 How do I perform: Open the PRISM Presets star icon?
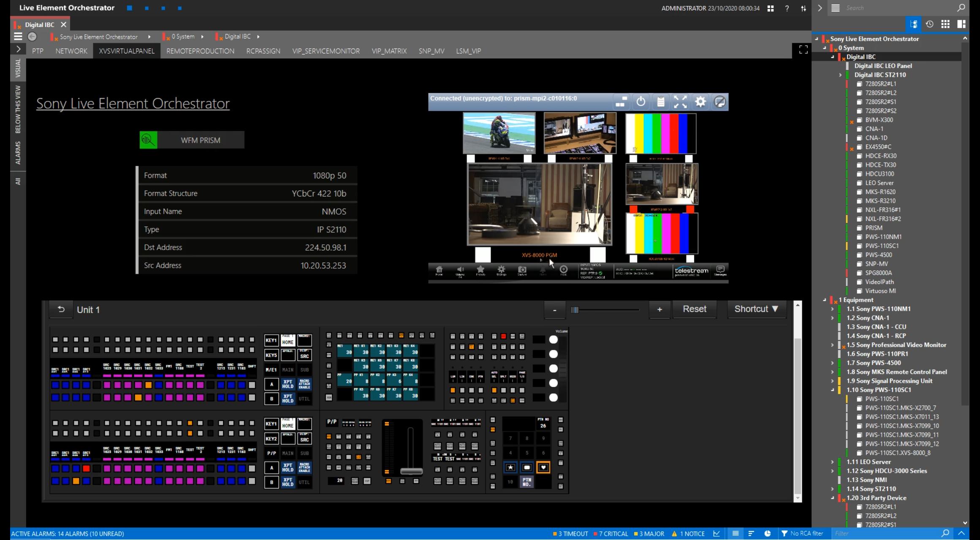480,271
